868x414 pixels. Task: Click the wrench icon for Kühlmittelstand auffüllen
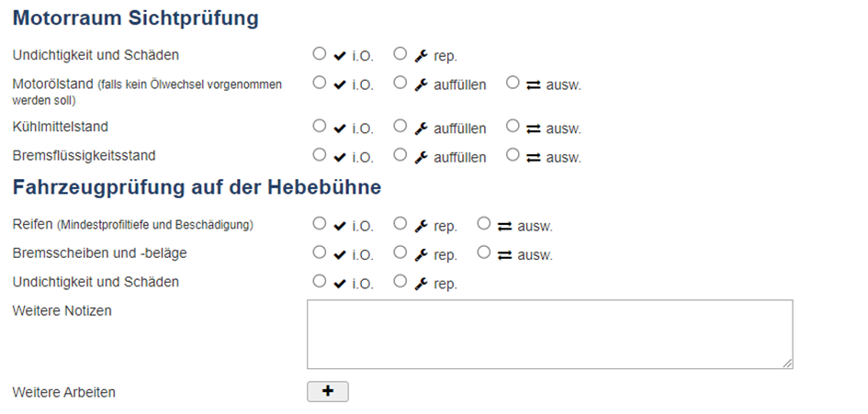(x=422, y=129)
